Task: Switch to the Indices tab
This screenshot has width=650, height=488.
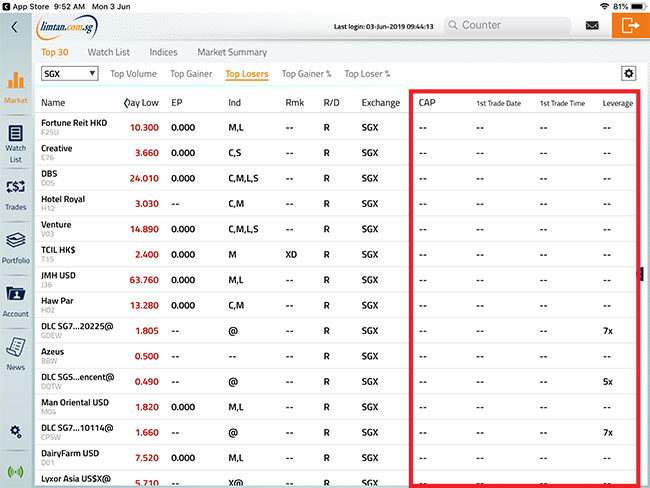Action: [163, 52]
